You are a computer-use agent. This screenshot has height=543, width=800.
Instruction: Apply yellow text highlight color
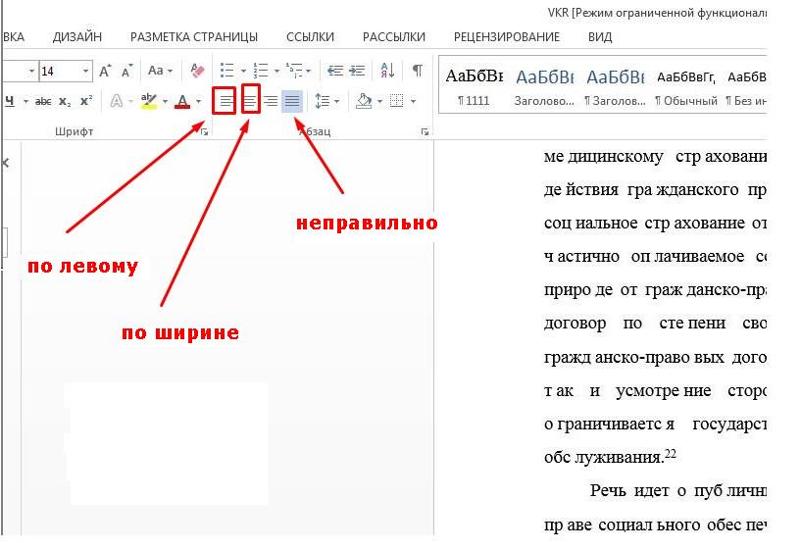point(149,101)
